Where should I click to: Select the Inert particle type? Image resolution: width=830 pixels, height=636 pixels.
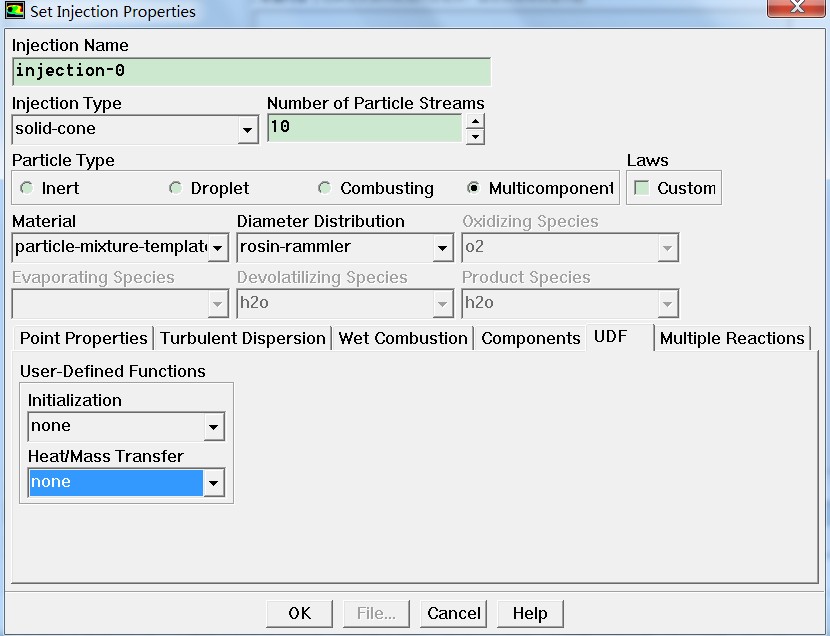pyautogui.click(x=27, y=188)
